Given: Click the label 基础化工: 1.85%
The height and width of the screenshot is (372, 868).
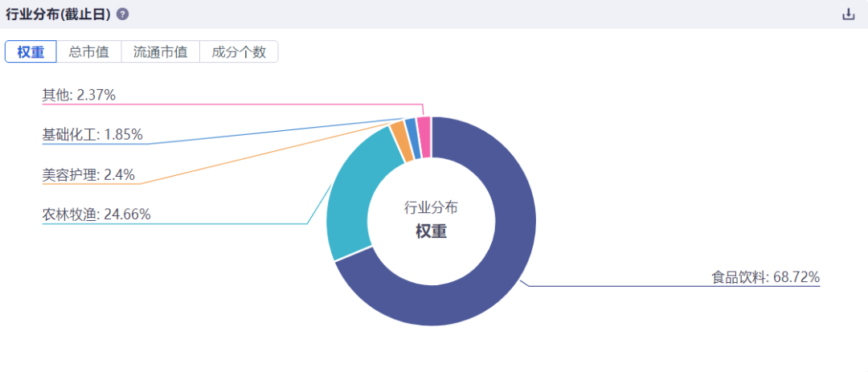Looking at the screenshot, I should pyautogui.click(x=92, y=134).
